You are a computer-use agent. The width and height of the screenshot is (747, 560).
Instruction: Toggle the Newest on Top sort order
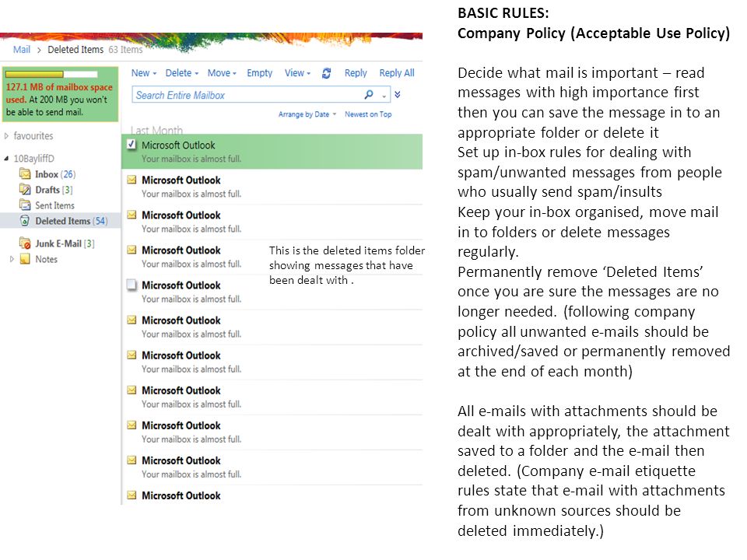click(x=368, y=114)
